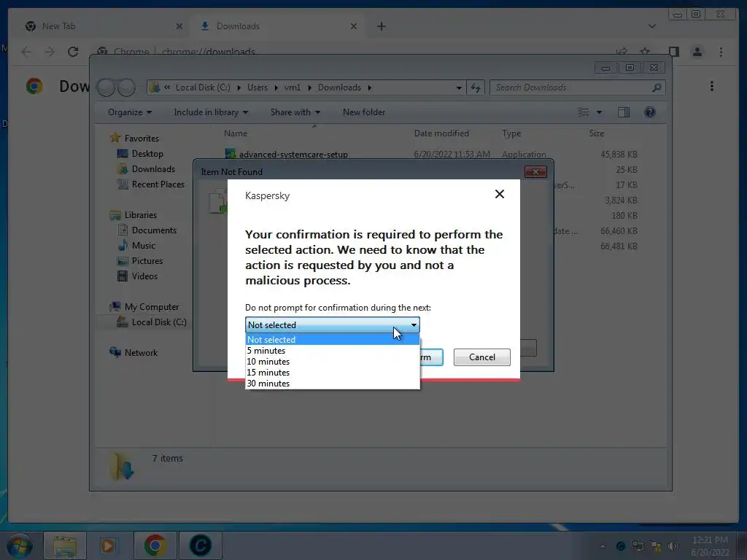Click vm1 in the breadcrumb path
This screenshot has height=560, width=747.
tap(293, 87)
